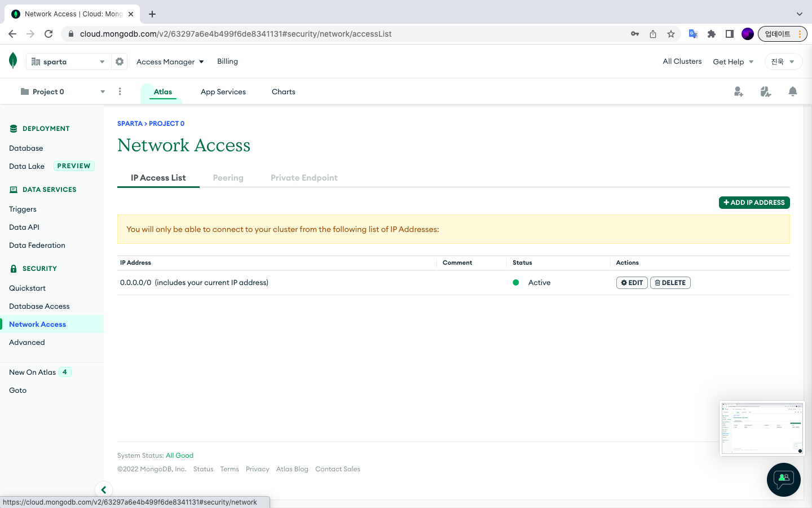Open alerts bell icon
812x508 pixels.
tap(793, 91)
